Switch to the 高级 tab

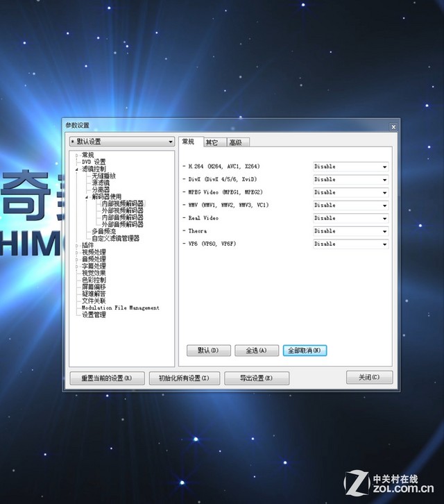235,142
